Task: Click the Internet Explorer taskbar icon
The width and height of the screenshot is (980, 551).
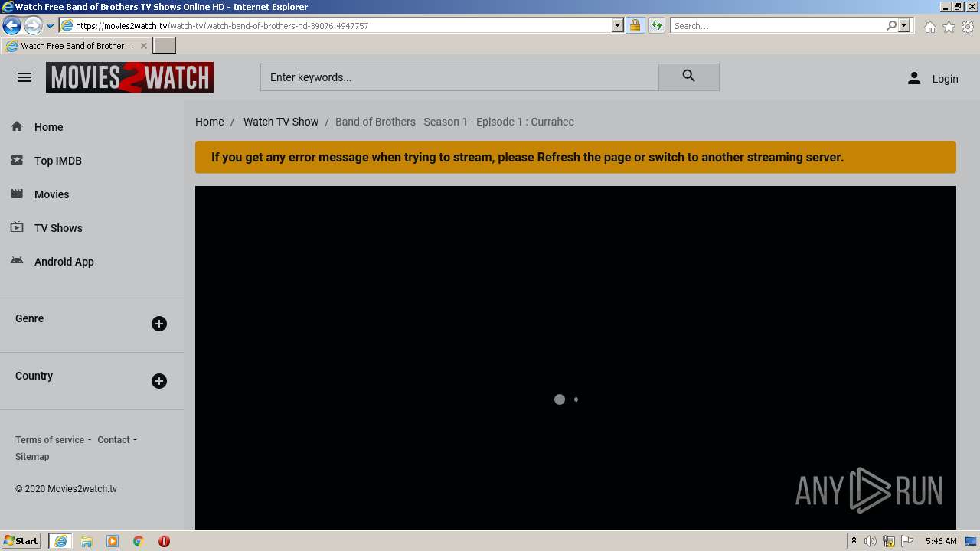Action: [60, 541]
